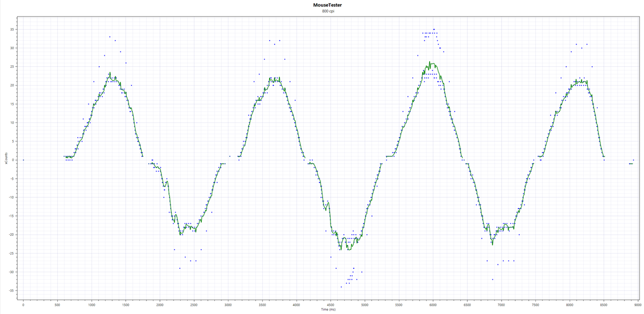This screenshot has height=314, width=644.
Task: Select the '4000' time axis tick label
Action: (x=296, y=304)
